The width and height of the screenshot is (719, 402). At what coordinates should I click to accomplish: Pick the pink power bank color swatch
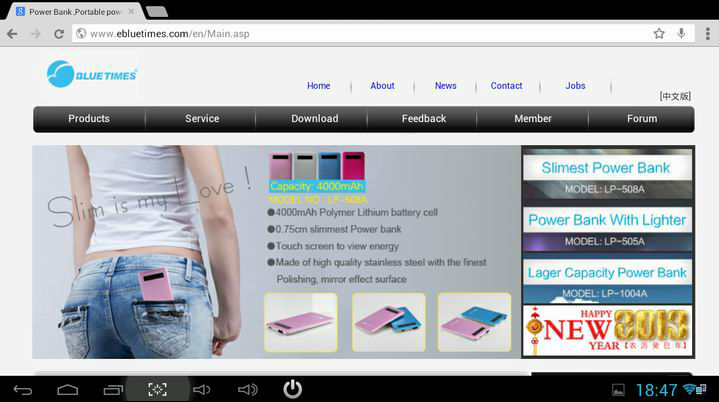[280, 166]
